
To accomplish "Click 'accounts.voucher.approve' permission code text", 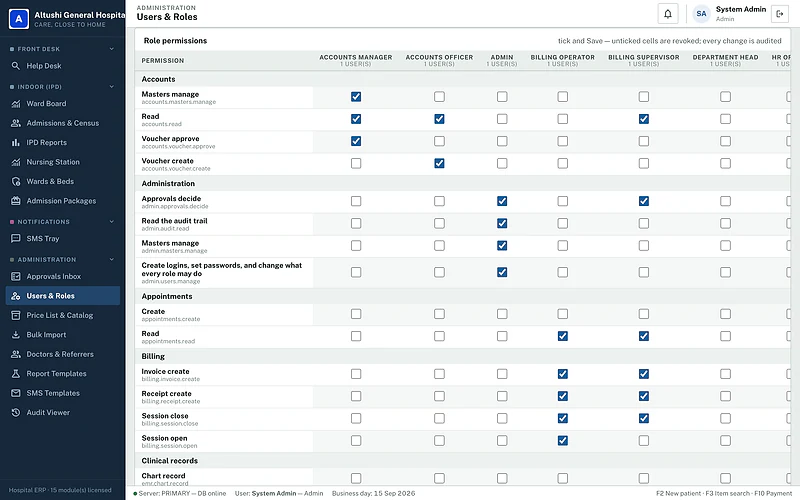I will [178, 146].
